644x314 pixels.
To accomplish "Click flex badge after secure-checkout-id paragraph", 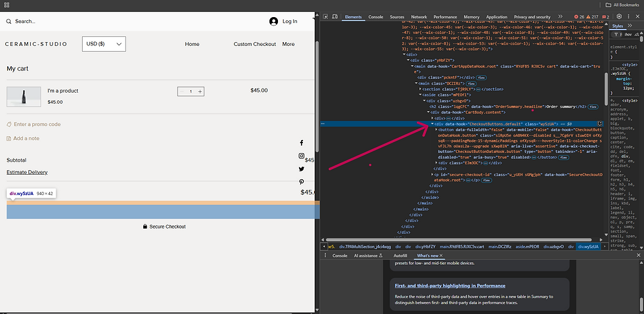I will coord(487,180).
